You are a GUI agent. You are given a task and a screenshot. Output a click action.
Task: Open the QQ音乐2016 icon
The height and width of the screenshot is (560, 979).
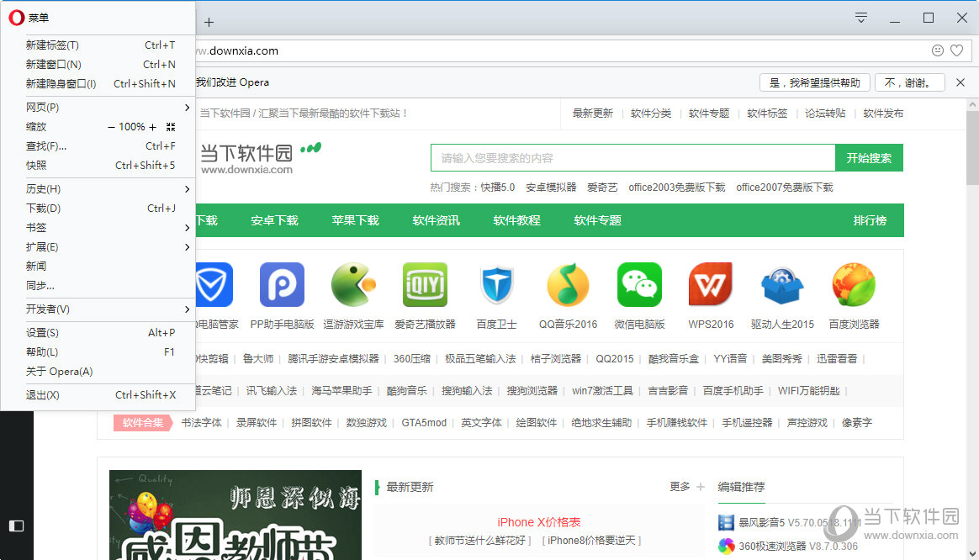pyautogui.click(x=569, y=285)
